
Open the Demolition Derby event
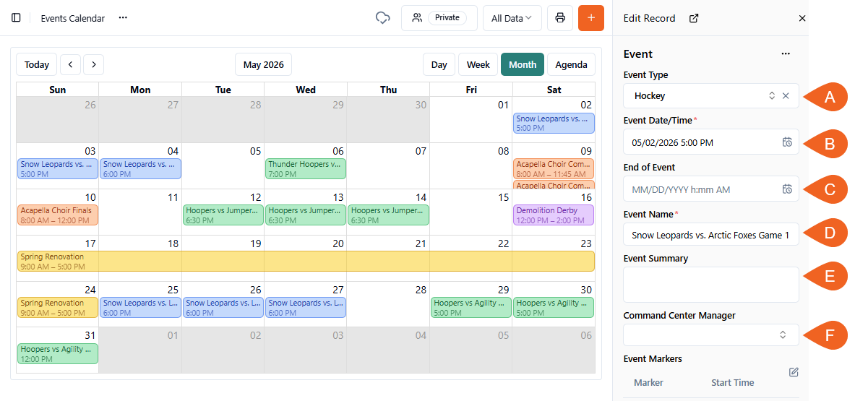click(x=554, y=215)
